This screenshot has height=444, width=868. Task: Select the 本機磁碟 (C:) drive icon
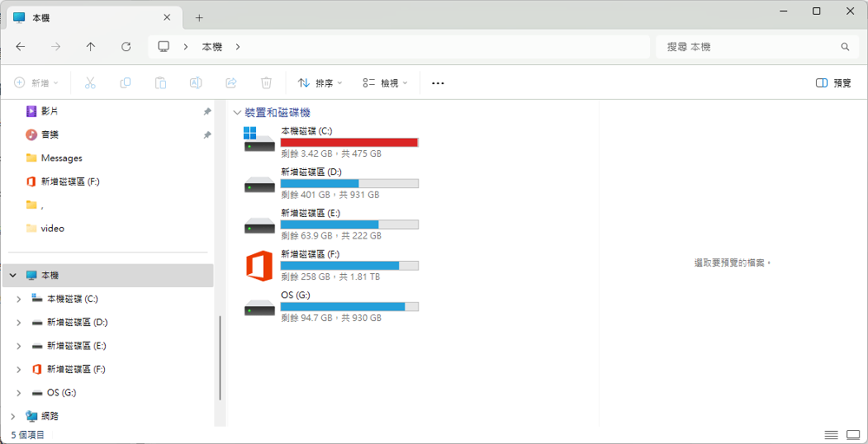click(x=260, y=142)
